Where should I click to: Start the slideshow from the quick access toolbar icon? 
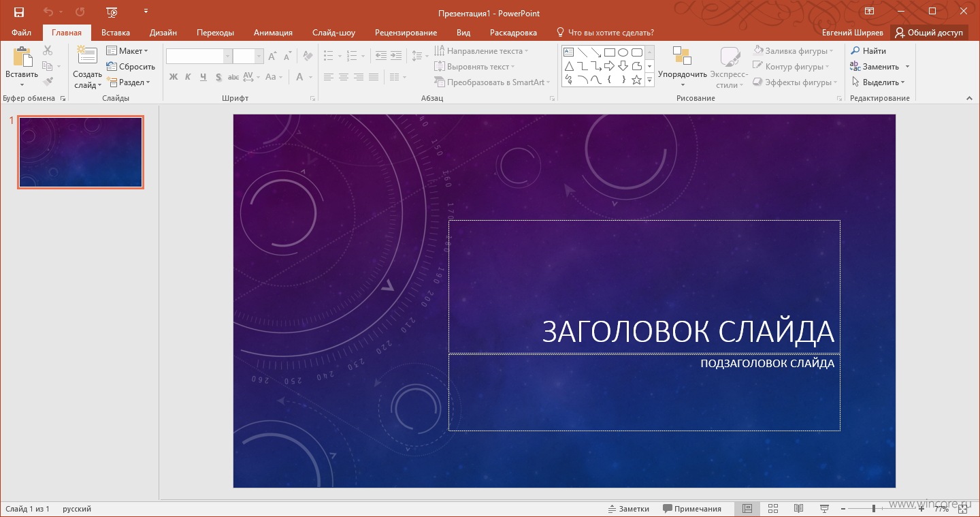112,12
